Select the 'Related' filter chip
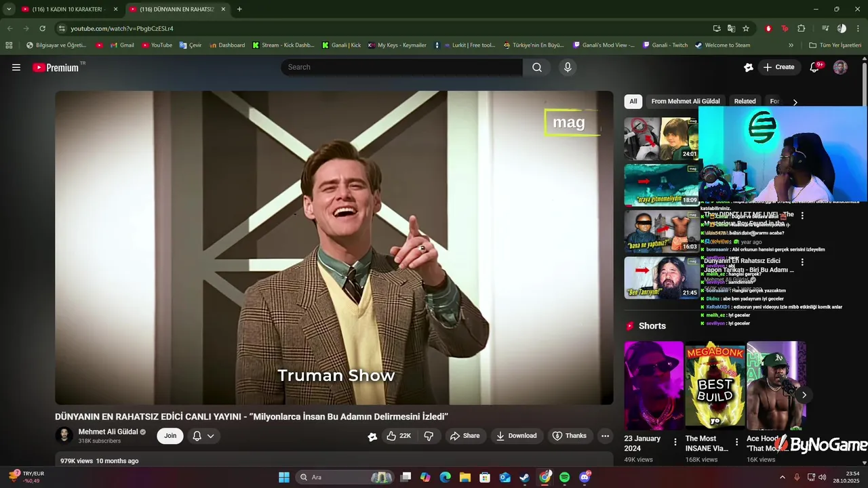This screenshot has width=868, height=488. (745, 101)
